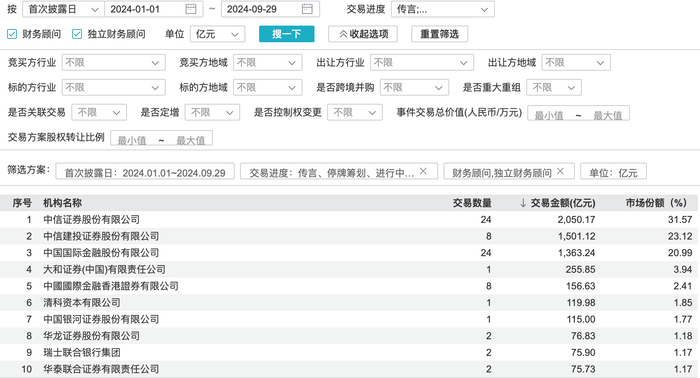Open the 标的方行业 dropdown
Screen dimensions: 700x378
(113, 87)
